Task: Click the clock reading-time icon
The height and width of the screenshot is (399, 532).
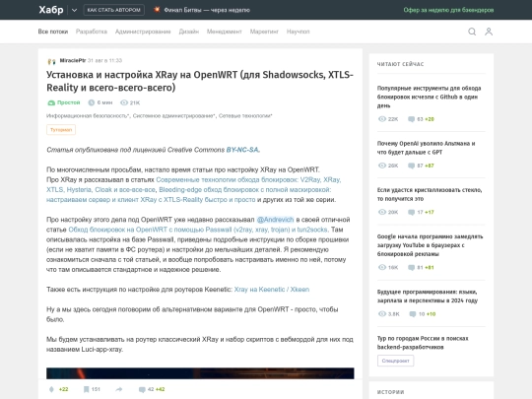Action: point(92,102)
